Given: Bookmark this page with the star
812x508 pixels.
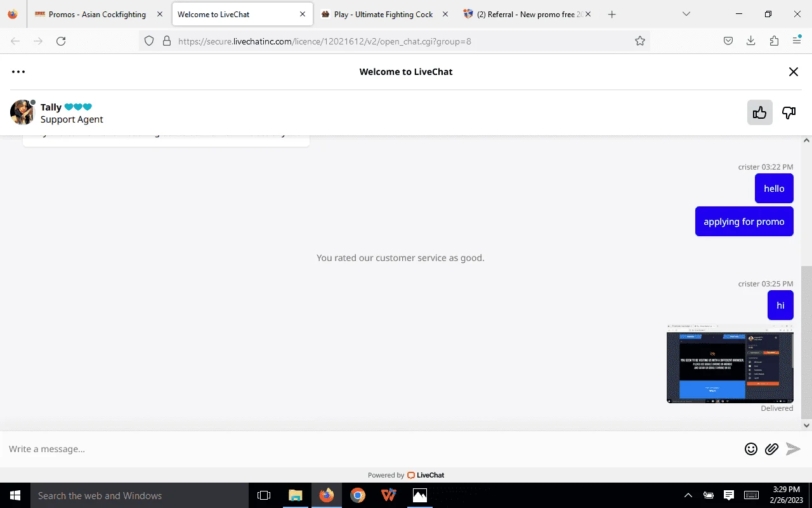Looking at the screenshot, I should (639, 41).
